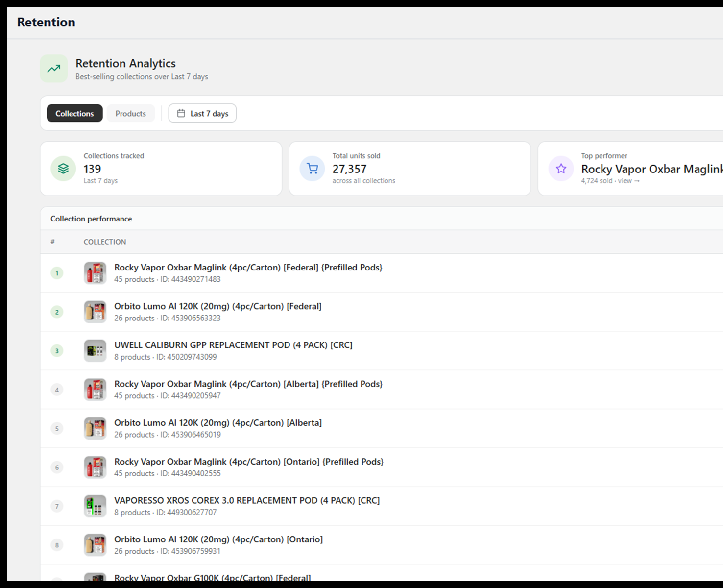723x588 pixels.
Task: Click the Total units sold cart icon
Action: 312,169
